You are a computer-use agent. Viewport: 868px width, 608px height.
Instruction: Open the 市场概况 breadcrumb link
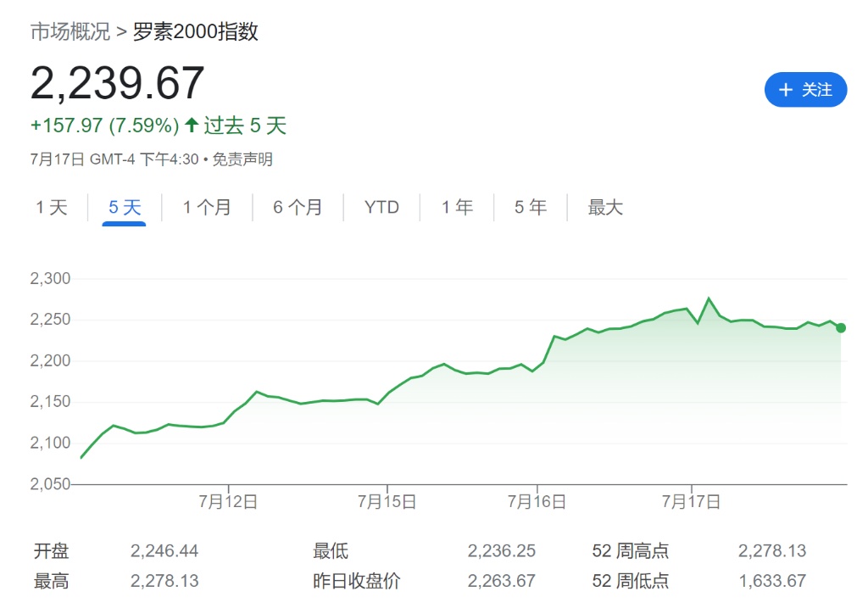(70, 32)
